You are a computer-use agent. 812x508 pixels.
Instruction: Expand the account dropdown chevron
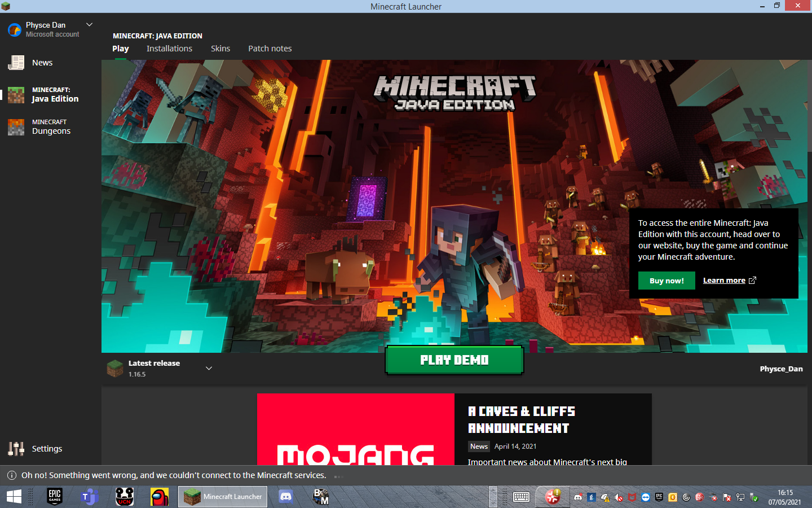89,25
